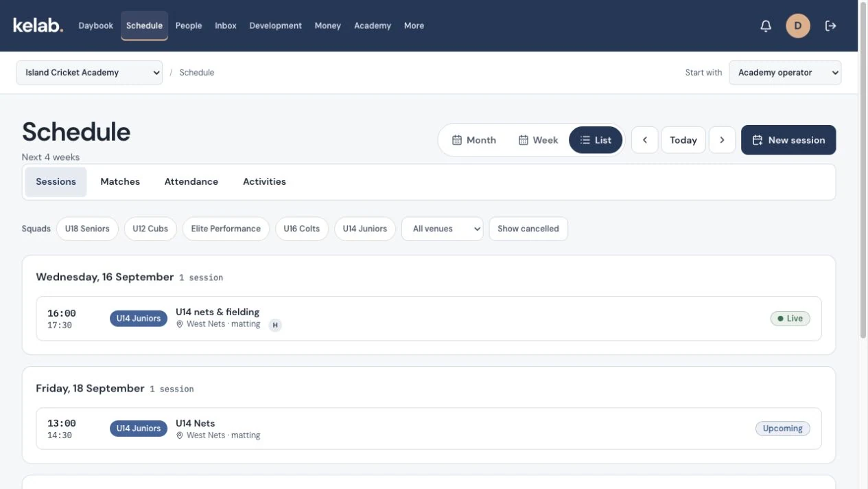Click '14:30' end time
This screenshot has width=868, height=489.
(60, 435)
